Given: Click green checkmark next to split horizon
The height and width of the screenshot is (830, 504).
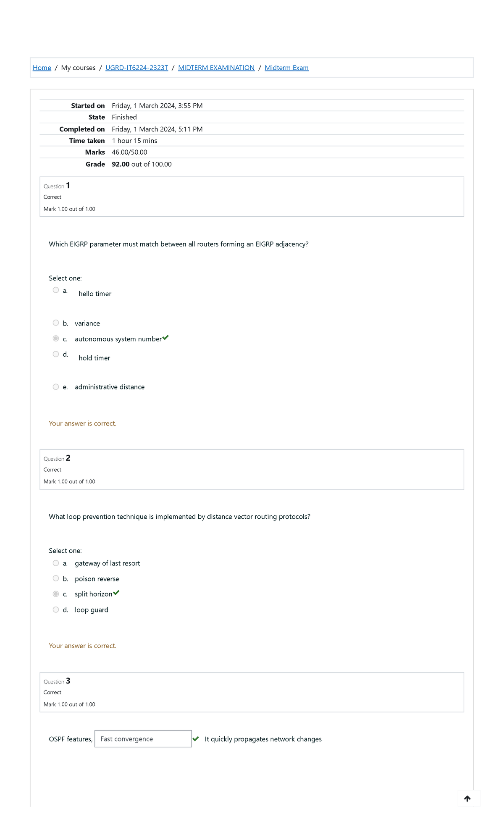Looking at the screenshot, I should (116, 593).
